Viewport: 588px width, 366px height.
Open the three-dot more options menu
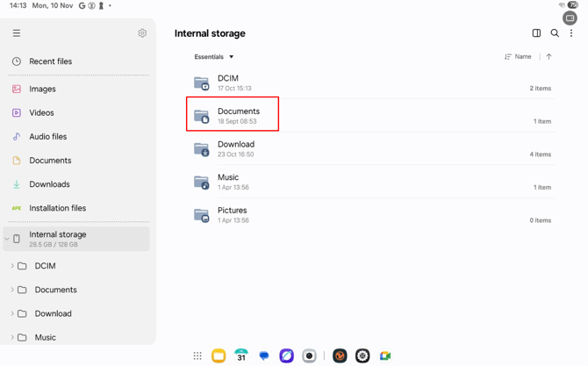(571, 33)
